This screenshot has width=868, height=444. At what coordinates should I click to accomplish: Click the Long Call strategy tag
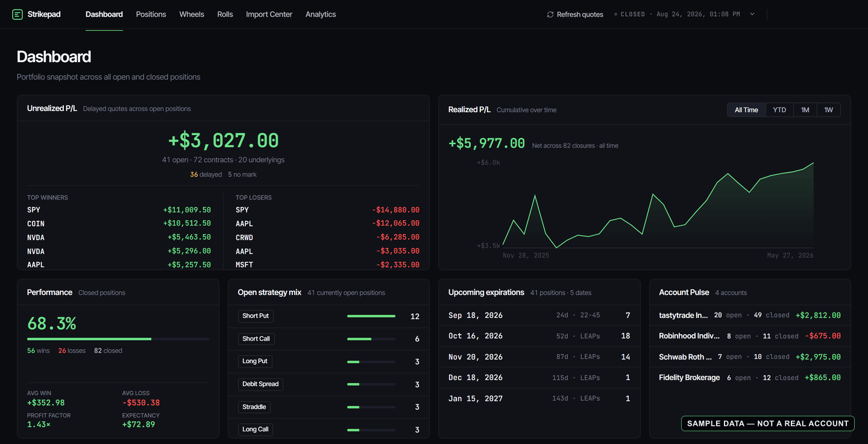[x=256, y=430]
